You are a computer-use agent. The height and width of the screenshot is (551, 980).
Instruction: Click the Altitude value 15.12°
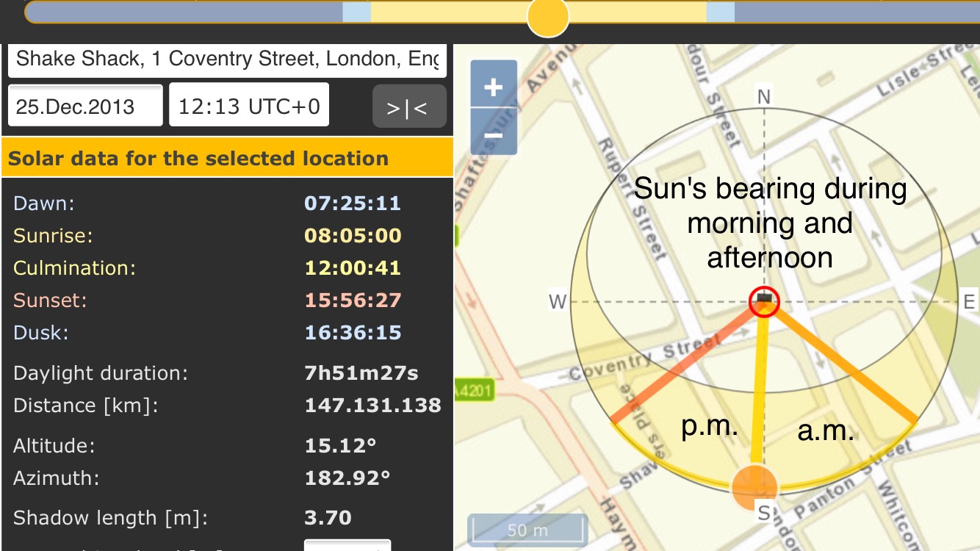coord(340,445)
